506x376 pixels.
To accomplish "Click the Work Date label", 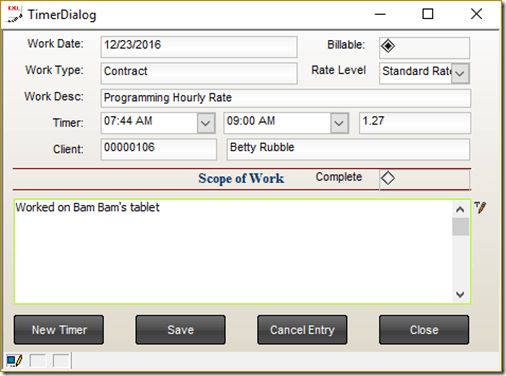I will [55, 44].
